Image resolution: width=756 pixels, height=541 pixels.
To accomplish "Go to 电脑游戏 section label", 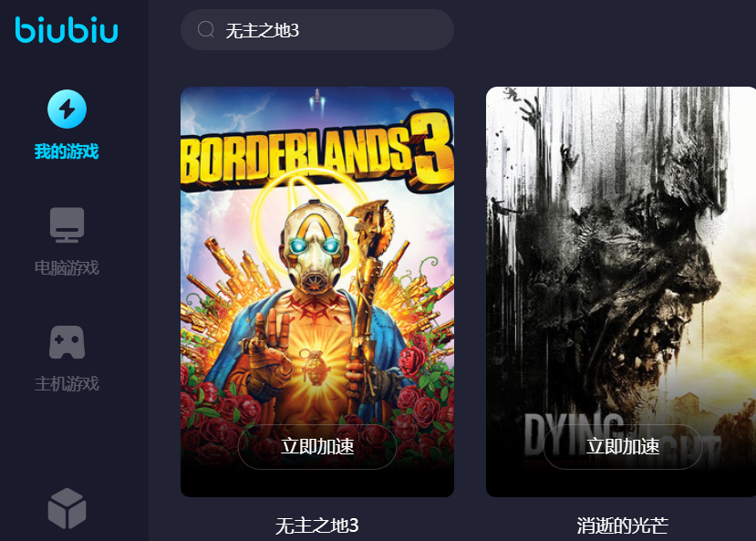I will (67, 267).
